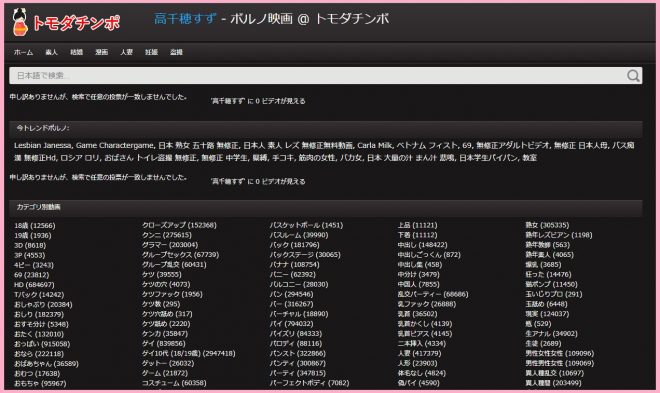660x393 pixels.
Task: Open the HD (684697) category
Action: tap(34, 285)
